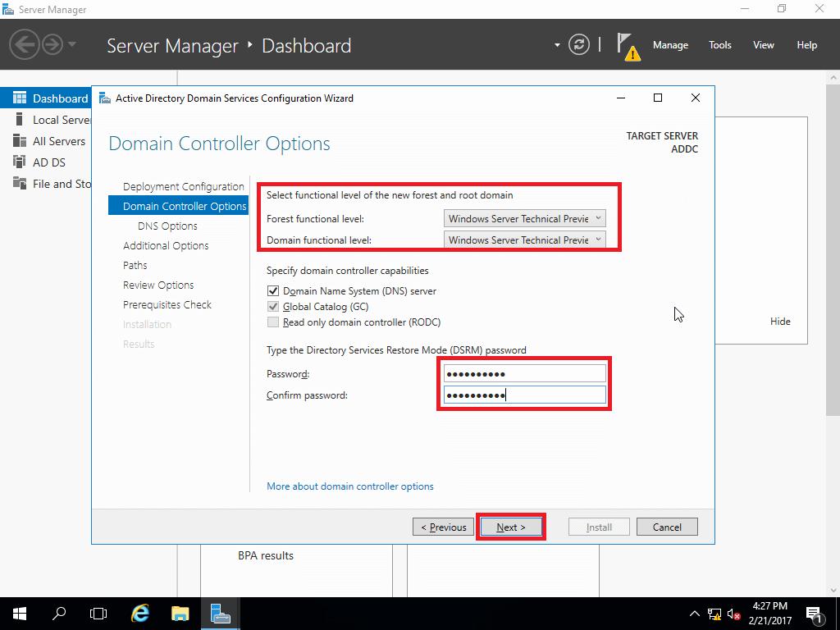
Task: Open the Domain functional level dropdown
Action: click(x=524, y=240)
